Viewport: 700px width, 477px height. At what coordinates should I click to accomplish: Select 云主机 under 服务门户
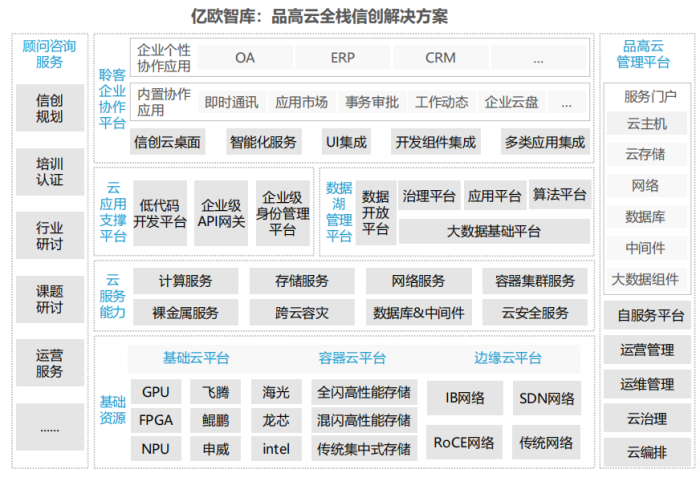(646, 124)
